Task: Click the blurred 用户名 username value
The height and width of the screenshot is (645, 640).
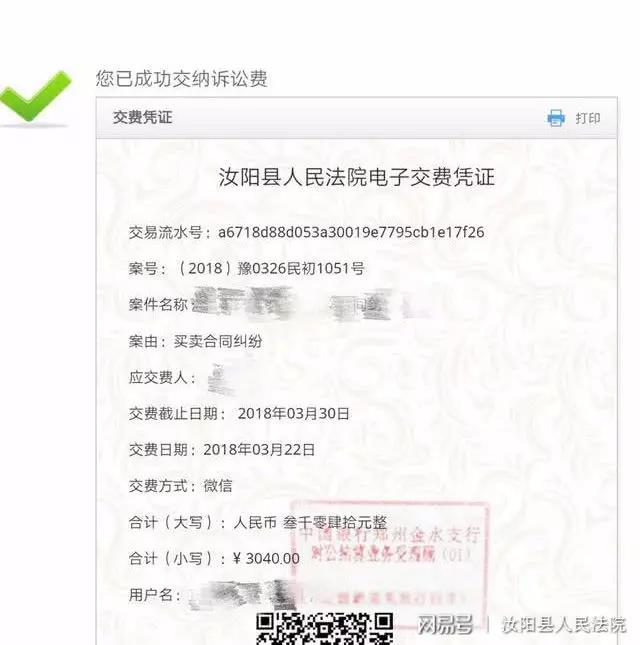Action: pos(241,595)
